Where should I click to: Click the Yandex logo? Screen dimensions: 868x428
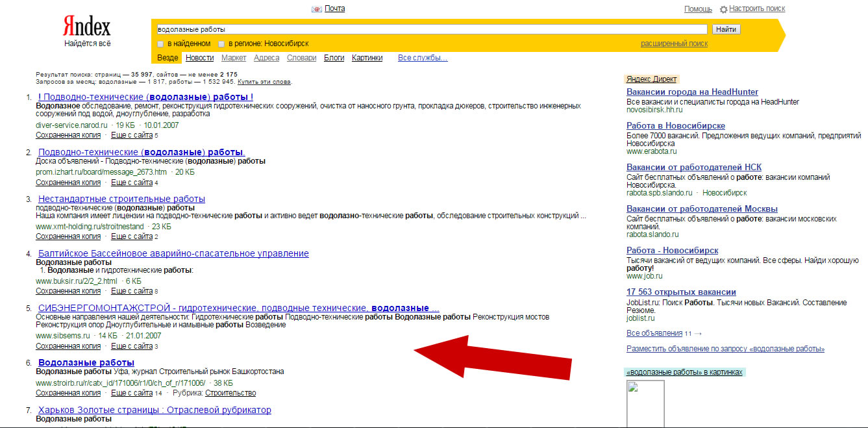point(87,27)
